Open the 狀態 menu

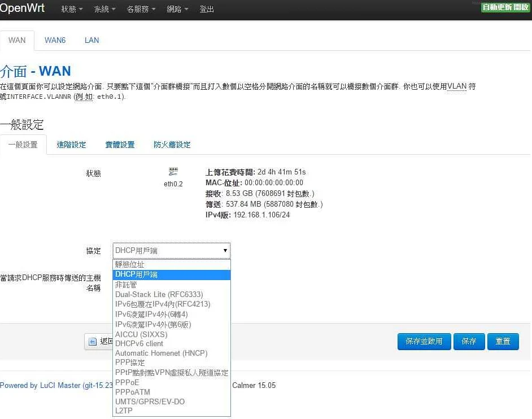69,9
